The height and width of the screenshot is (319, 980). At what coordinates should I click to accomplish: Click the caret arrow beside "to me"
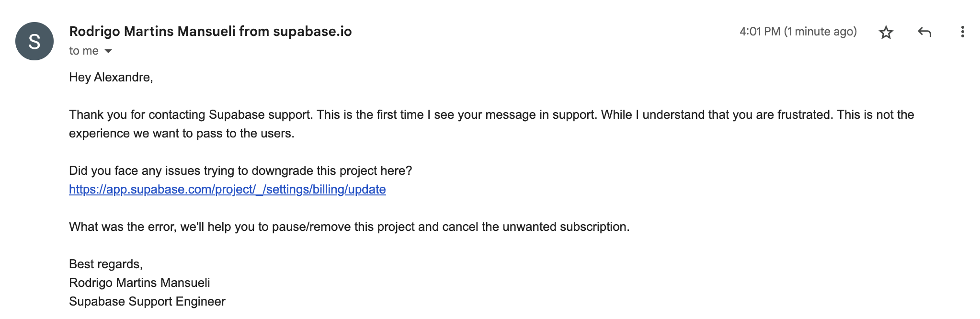click(x=107, y=51)
